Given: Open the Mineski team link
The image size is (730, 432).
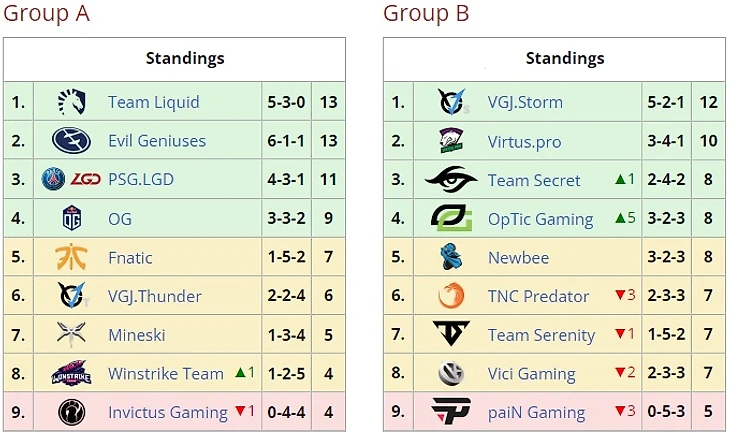Looking at the screenshot, I should click(x=136, y=334).
